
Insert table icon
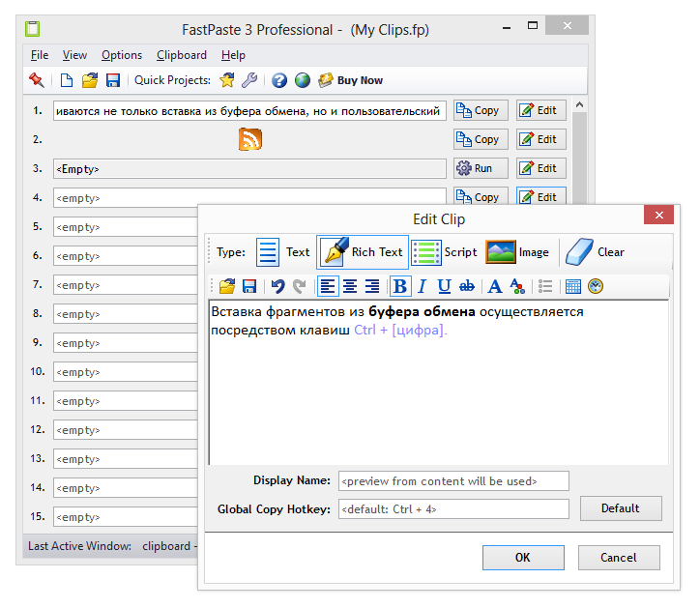tap(573, 286)
